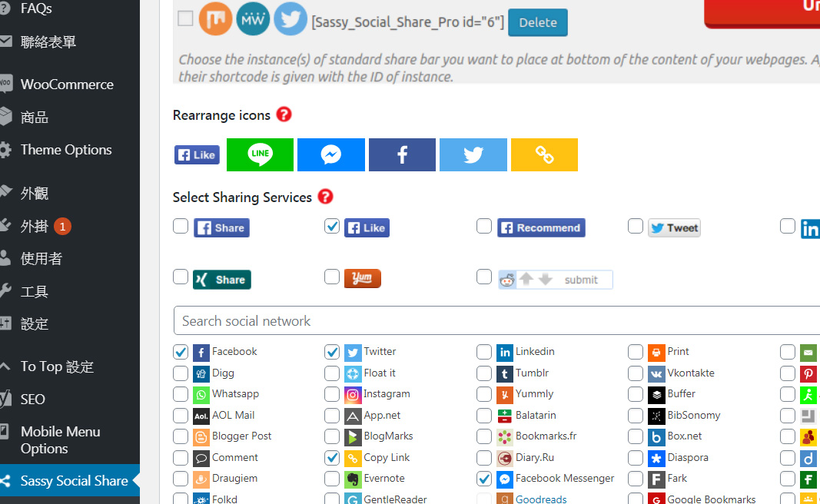Viewport: 820px width, 504px height.
Task: Click the yellow Copy Link tile in Rearrange icons
Action: (x=544, y=154)
